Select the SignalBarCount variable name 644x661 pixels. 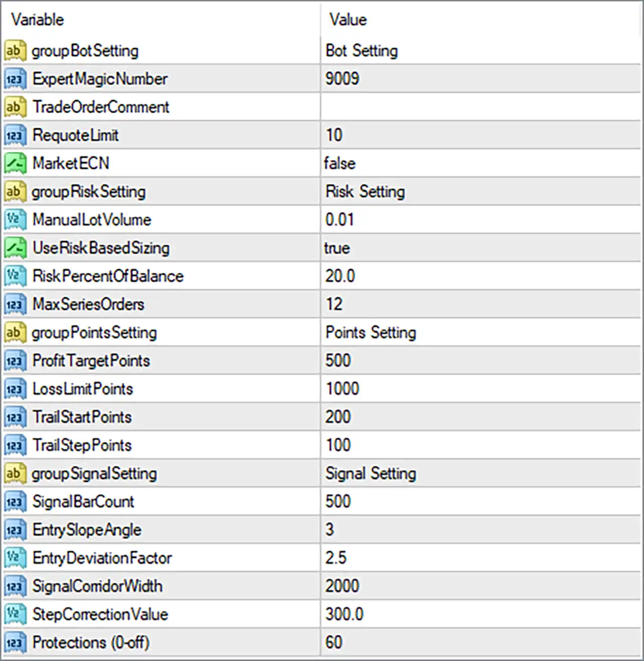(x=84, y=502)
